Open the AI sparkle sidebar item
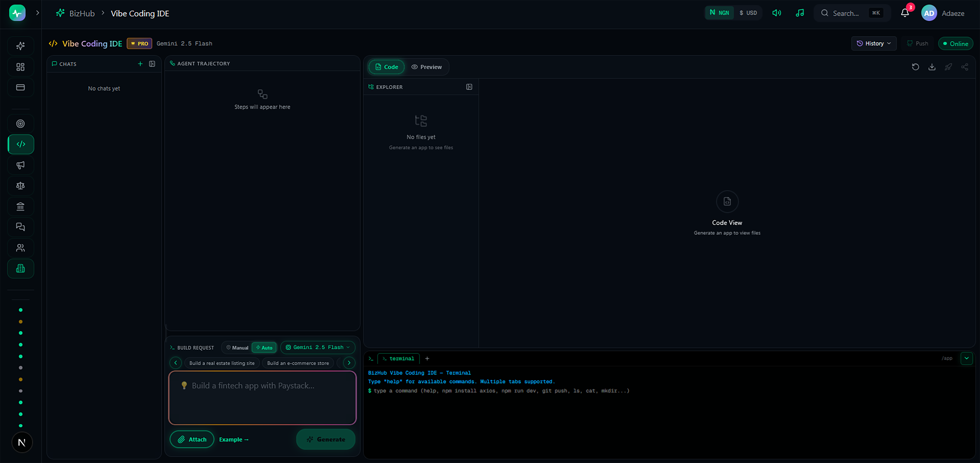Viewport: 980px width, 463px height. pos(21,46)
